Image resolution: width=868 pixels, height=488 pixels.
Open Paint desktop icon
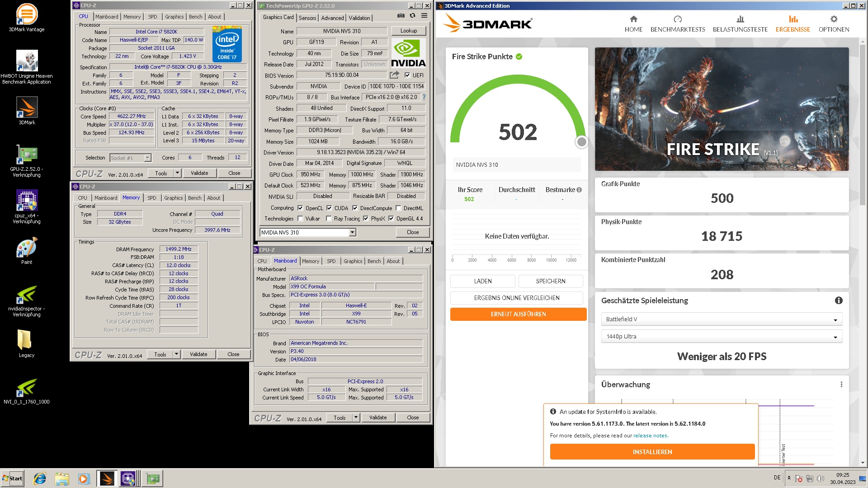pos(27,251)
